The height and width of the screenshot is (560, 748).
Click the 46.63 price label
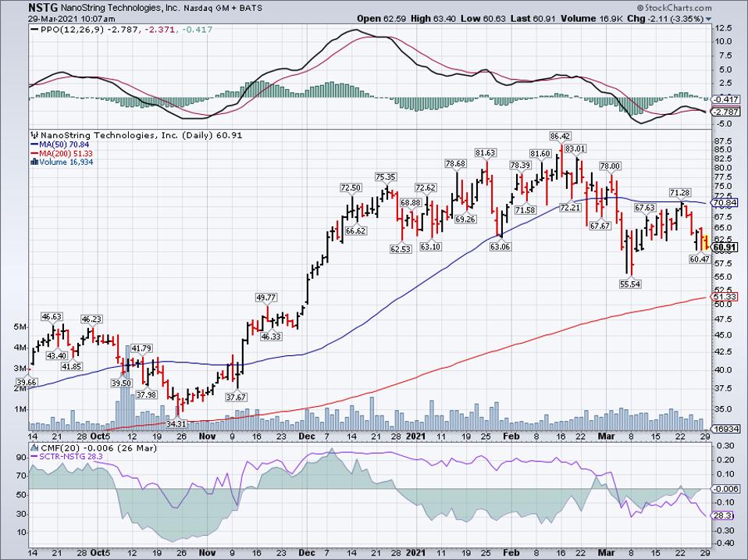point(52,317)
